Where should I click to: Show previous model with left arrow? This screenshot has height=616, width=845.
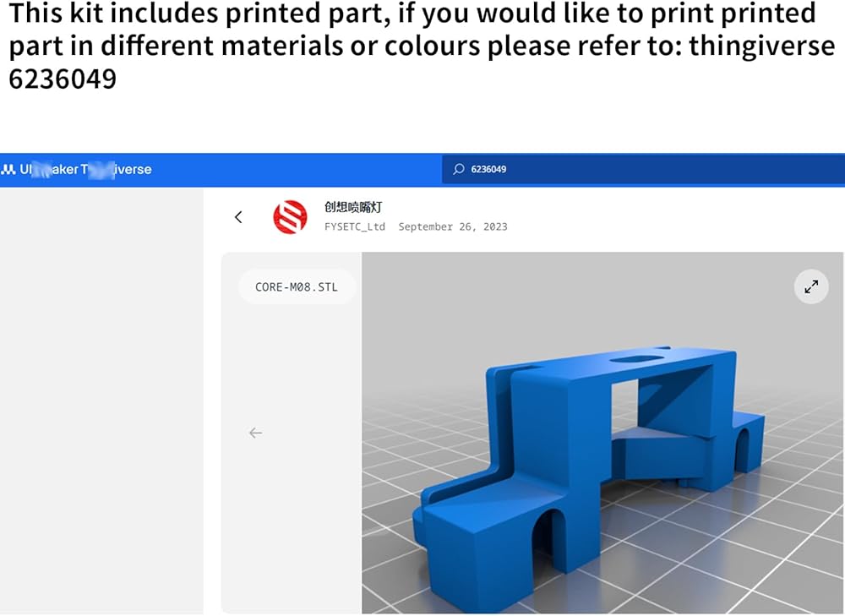(x=255, y=433)
